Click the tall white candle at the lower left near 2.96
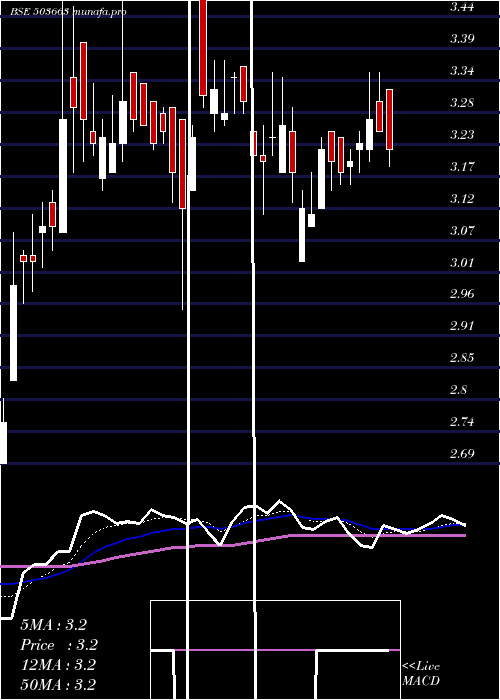500x700 pixels. [x=14, y=333]
